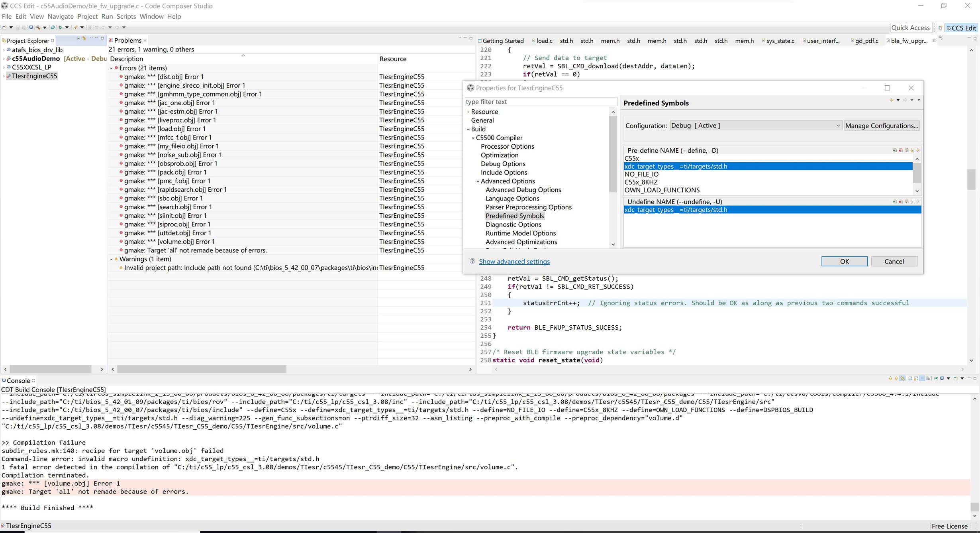The height and width of the screenshot is (533, 980).
Task: Click help question icon in Properties dialog
Action: pyautogui.click(x=472, y=261)
